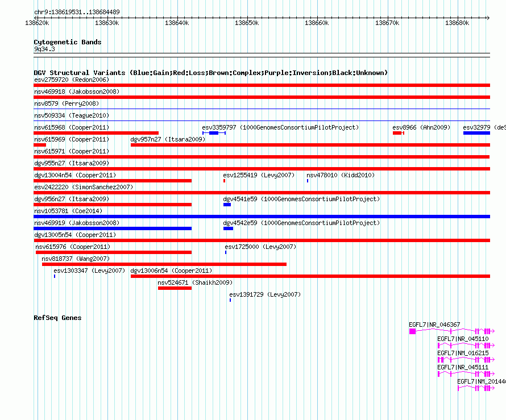Click dgv957n27 (Itsara2009) label
Image resolution: width=506 pixels, height=420 pixels.
(x=168, y=139)
